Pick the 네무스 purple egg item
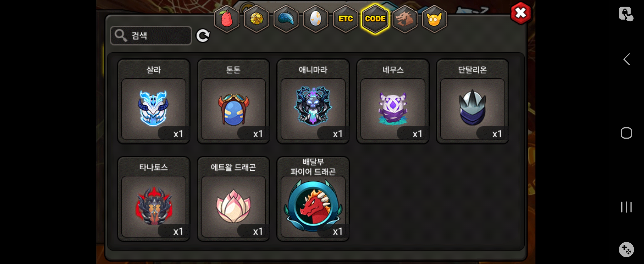The image size is (644, 264). pyautogui.click(x=393, y=101)
